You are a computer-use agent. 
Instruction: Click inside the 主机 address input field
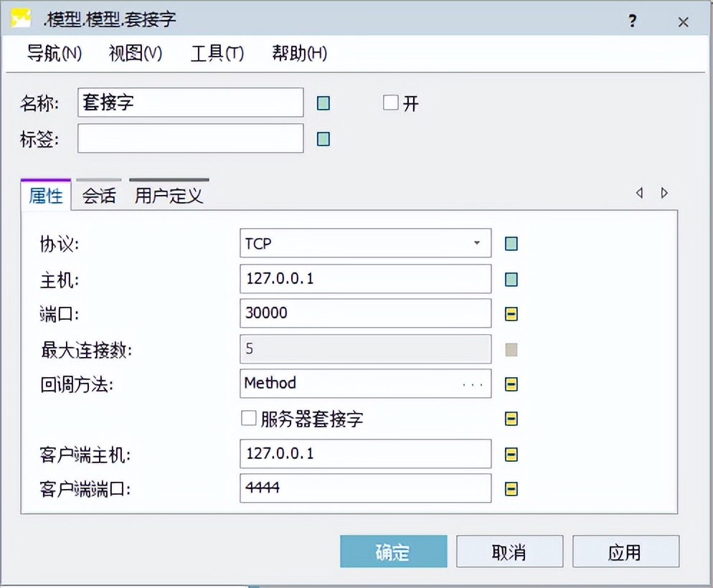click(365, 278)
